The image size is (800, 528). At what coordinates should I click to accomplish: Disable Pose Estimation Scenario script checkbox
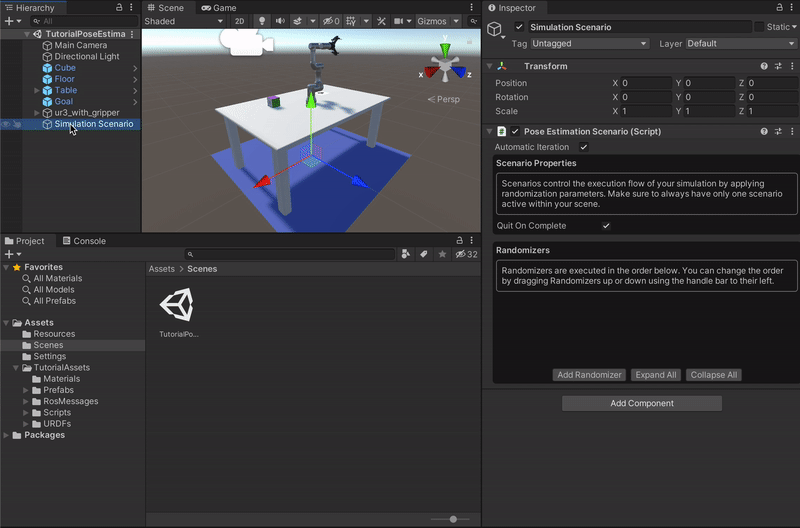[x=515, y=131]
